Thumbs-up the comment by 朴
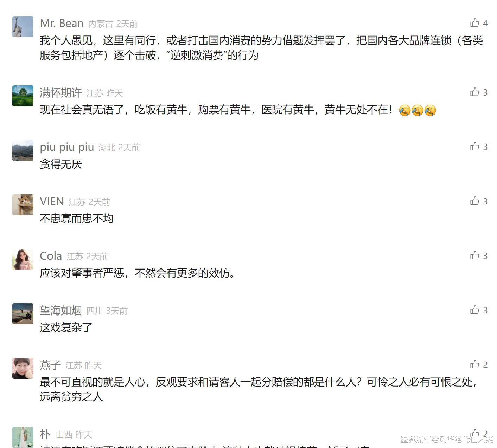 click(474, 433)
